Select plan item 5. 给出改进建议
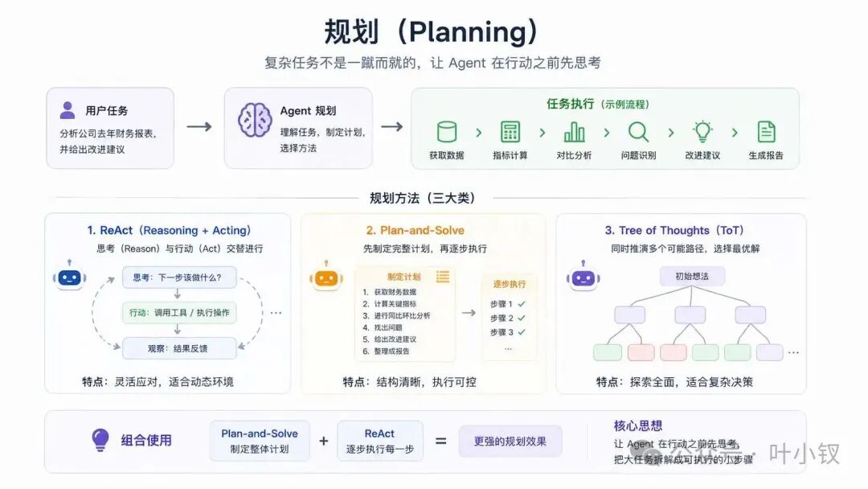The image size is (868, 489). [390, 339]
